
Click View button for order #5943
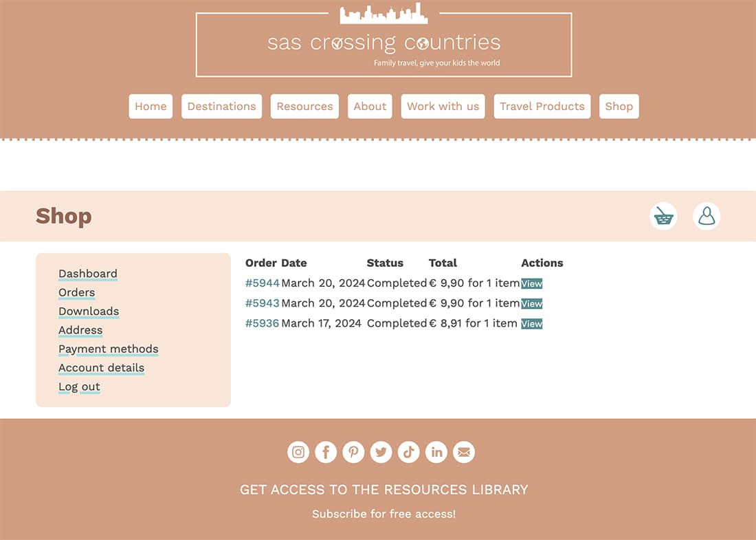532,303
